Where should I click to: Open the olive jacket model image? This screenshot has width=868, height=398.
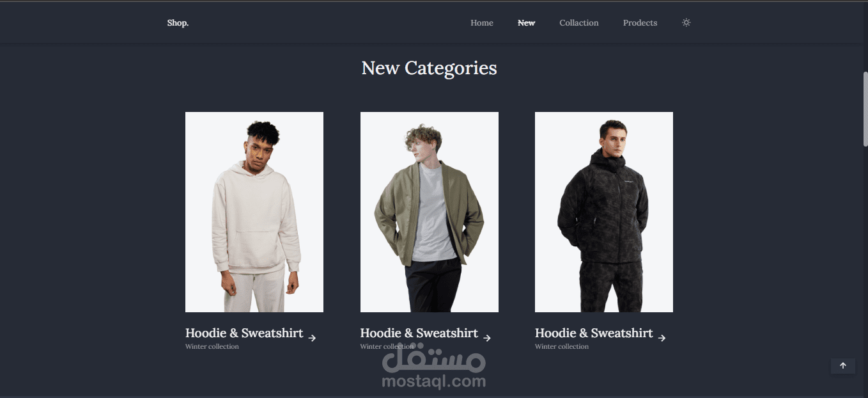click(430, 212)
